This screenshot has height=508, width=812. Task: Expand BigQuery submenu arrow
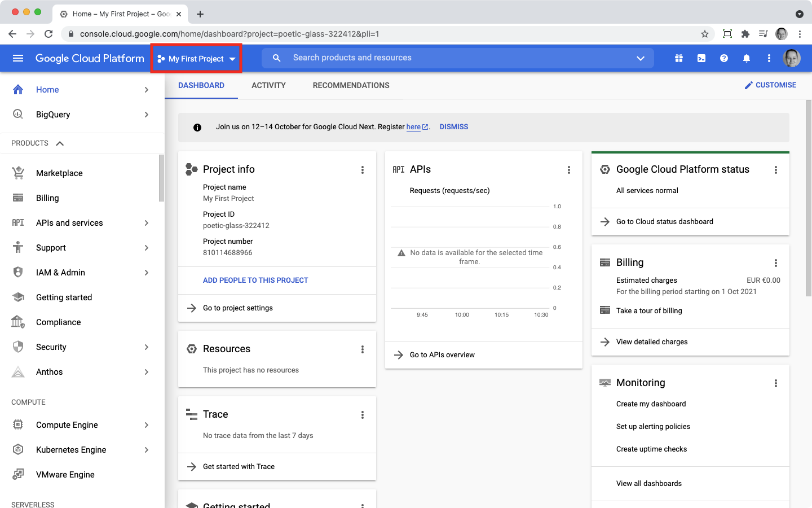click(147, 115)
